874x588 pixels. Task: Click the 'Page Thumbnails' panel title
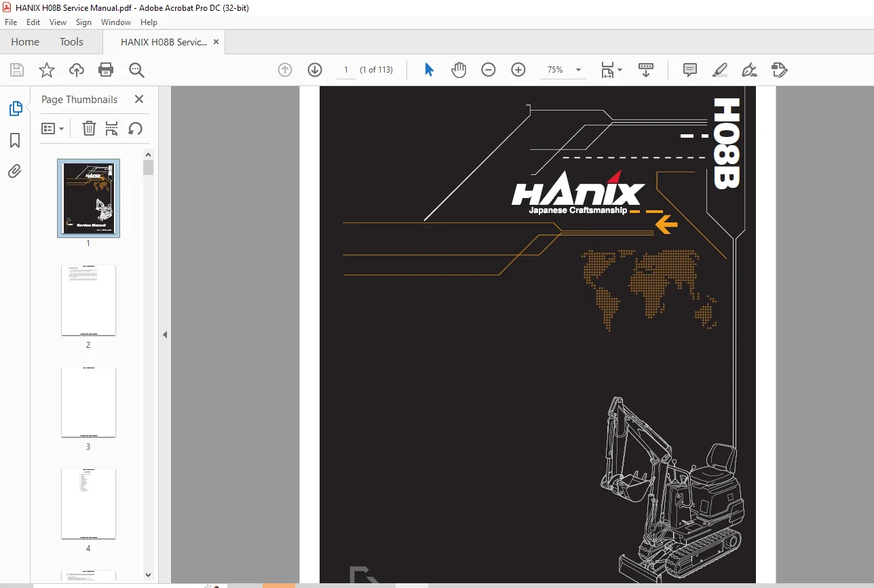[x=79, y=99]
